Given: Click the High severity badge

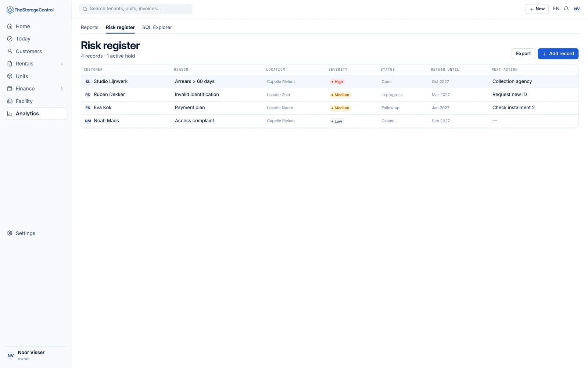Looking at the screenshot, I should pos(337,82).
